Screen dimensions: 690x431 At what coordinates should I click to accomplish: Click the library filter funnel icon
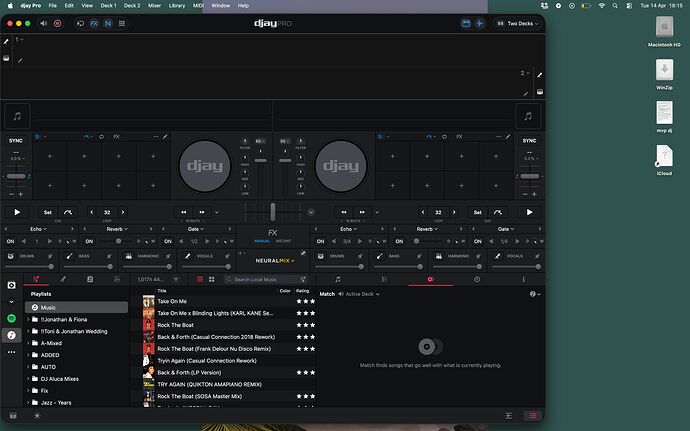pos(176,280)
